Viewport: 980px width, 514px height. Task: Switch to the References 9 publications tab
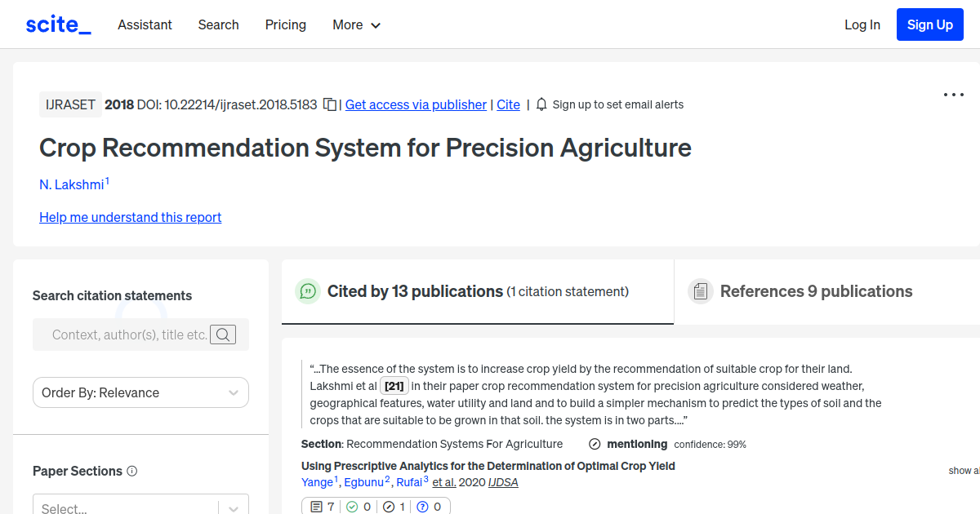tap(815, 290)
